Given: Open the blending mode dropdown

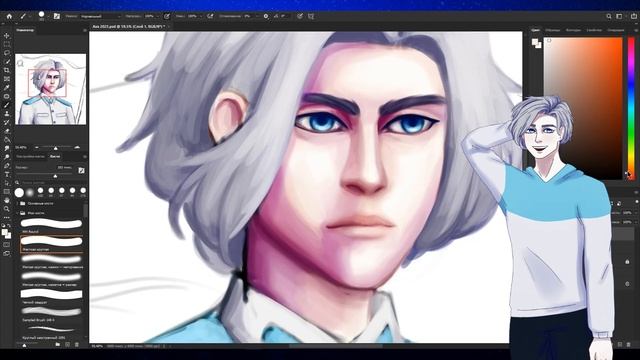Looking at the screenshot, I should [x=101, y=16].
